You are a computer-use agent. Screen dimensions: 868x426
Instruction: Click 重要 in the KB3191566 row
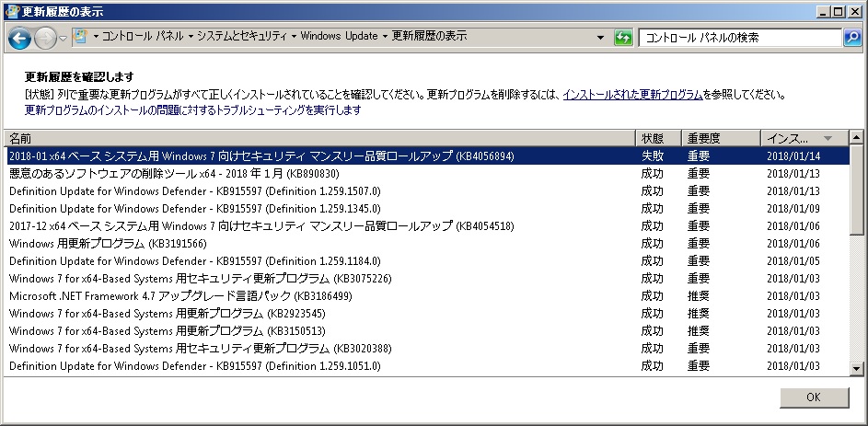[699, 244]
